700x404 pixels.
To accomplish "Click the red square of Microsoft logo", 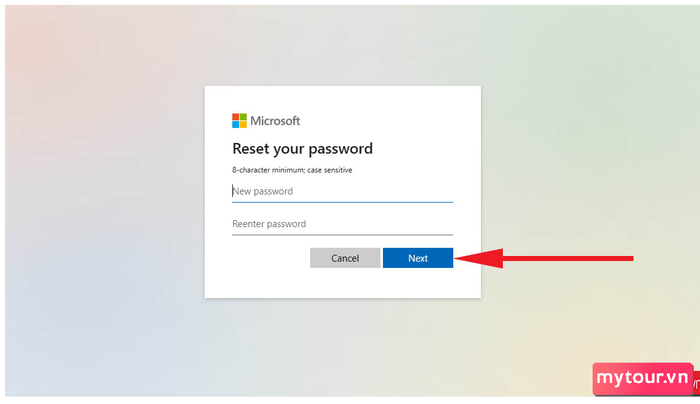I will coord(236,117).
